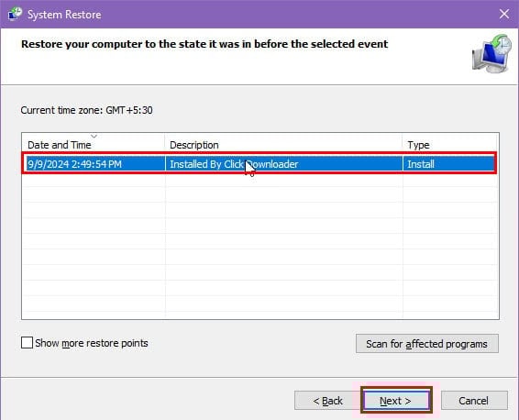
Task: Click the Show more restore points label
Action: pyautogui.click(x=92, y=343)
